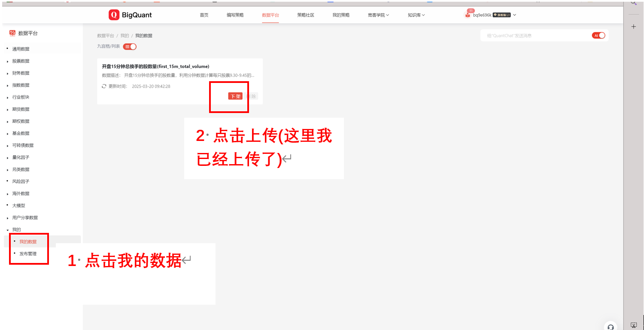This screenshot has height=330, width=644.
Task: Click the 数据平台 breadcrumb link
Action: click(x=105, y=36)
